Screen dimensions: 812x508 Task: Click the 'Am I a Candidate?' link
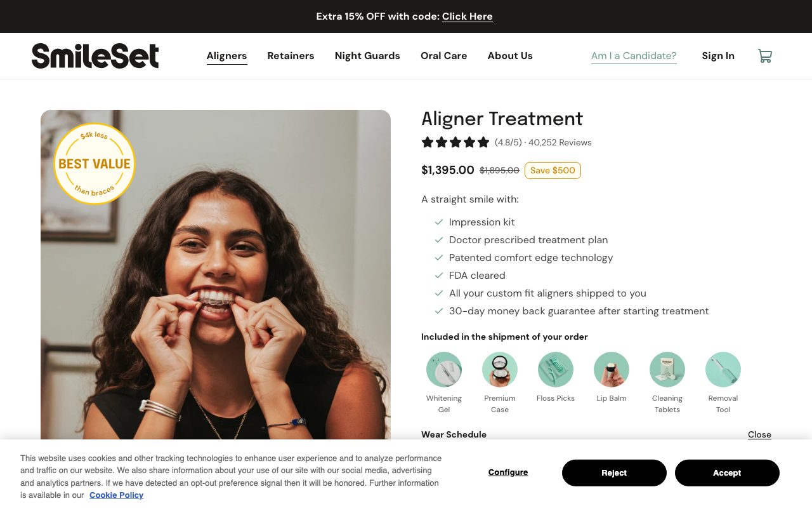click(634, 56)
